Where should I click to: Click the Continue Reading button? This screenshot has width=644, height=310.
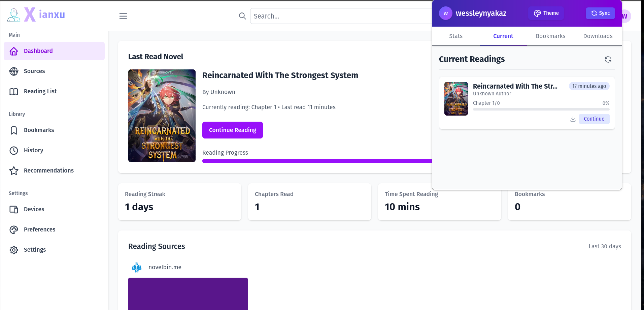click(233, 130)
